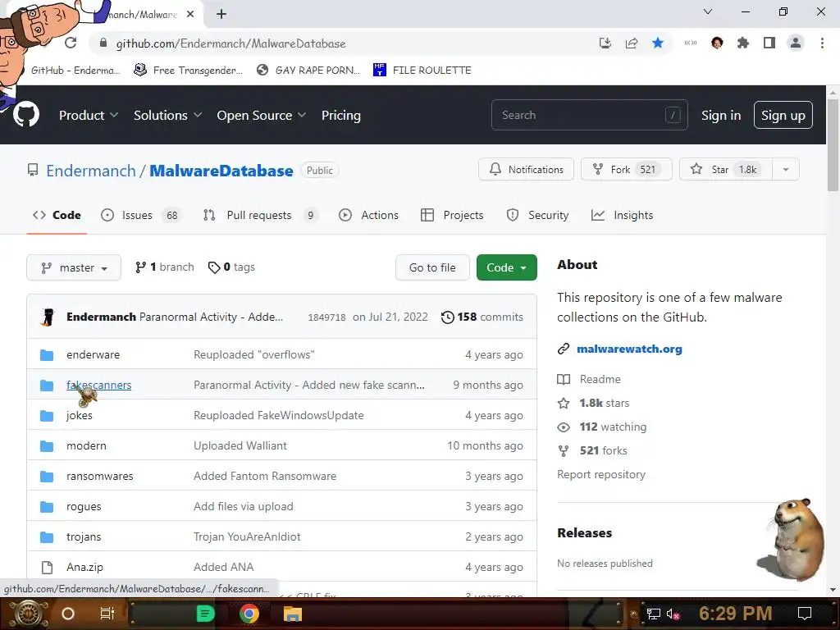Open the Insights tab
Screen dimensions: 840x630
(622, 216)
